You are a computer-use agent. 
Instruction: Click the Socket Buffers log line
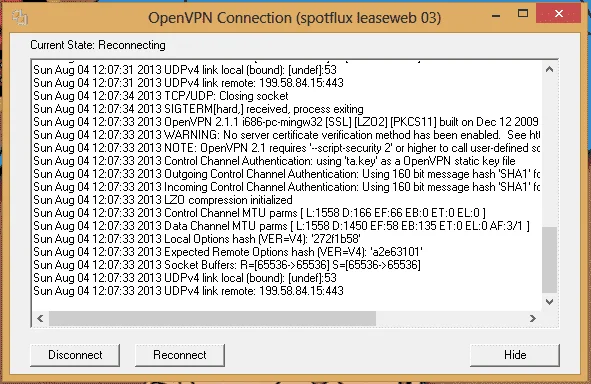(227, 265)
